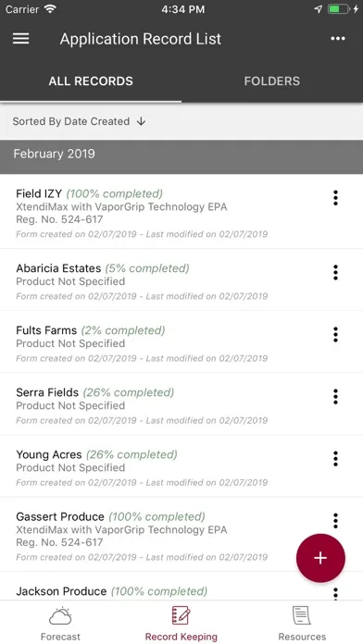Open options menu for Serra Fields record
This screenshot has height=644, width=363.
coord(335,396)
